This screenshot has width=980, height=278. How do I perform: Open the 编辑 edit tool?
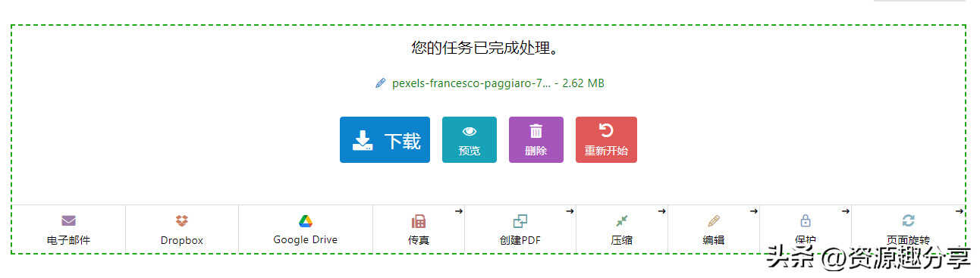pyautogui.click(x=714, y=229)
